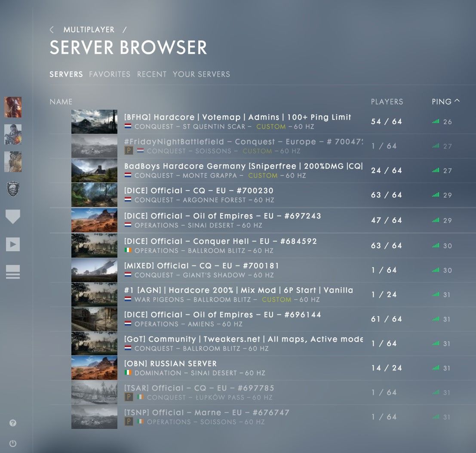
Task: Click the CUSTOM tag on Monte Grappa row
Action: tap(263, 176)
